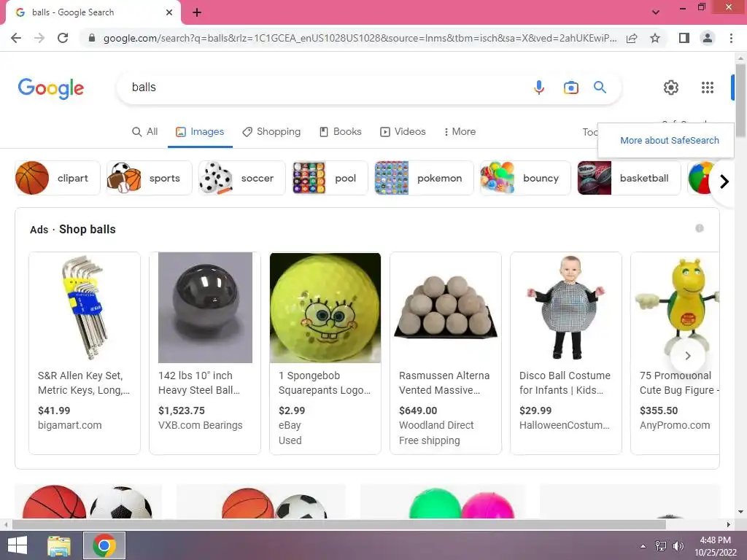Click the address bar URL

coord(360,38)
